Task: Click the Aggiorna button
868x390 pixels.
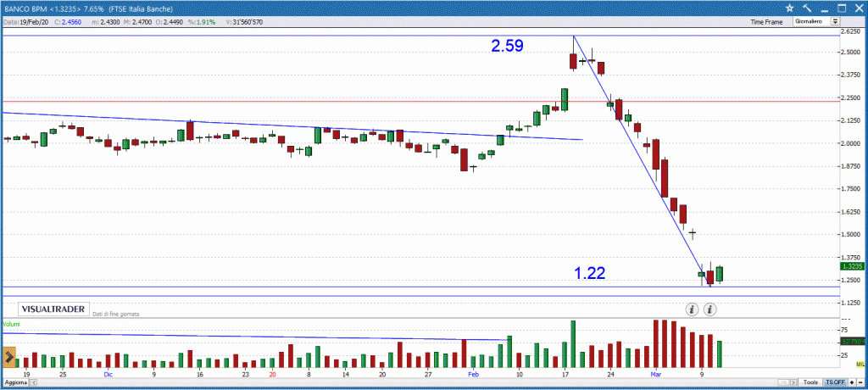Action: [x=15, y=382]
